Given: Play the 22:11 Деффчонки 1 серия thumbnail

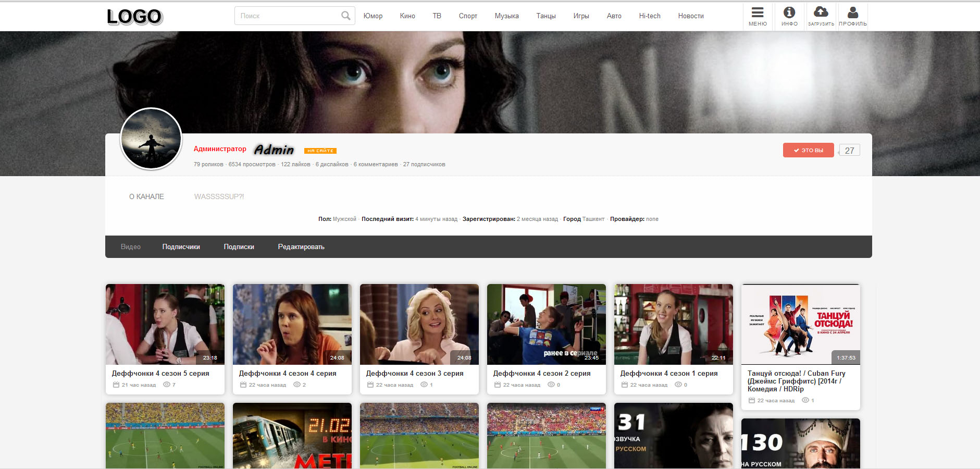Looking at the screenshot, I should coord(674,324).
